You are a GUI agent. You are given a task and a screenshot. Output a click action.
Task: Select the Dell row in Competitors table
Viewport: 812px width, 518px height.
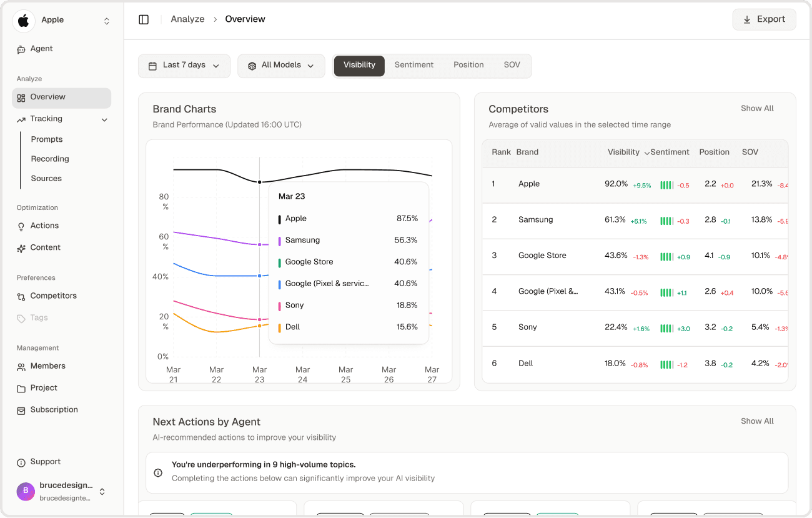pyautogui.click(x=635, y=364)
